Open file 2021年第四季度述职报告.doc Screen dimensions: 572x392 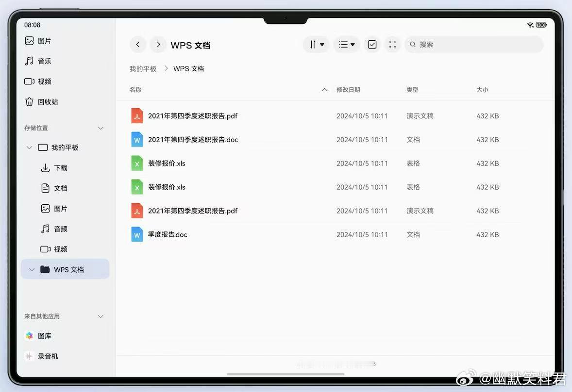coord(193,140)
